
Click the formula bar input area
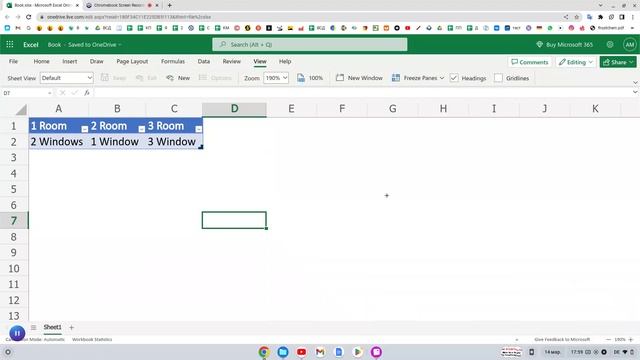click(363, 93)
